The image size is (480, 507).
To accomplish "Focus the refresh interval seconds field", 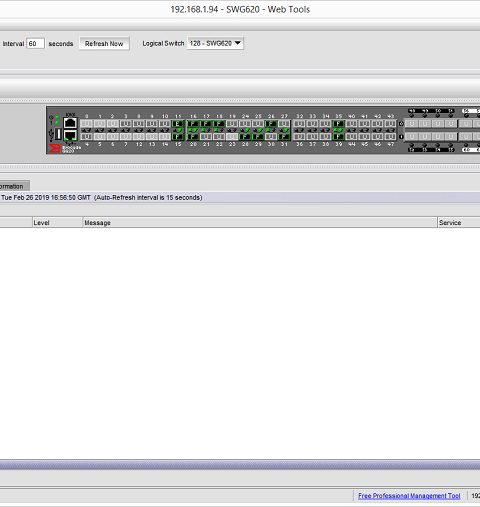I will (x=35, y=44).
